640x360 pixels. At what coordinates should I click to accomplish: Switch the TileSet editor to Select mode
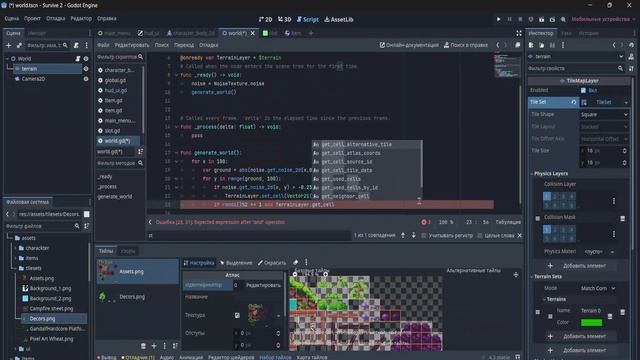tap(236, 263)
